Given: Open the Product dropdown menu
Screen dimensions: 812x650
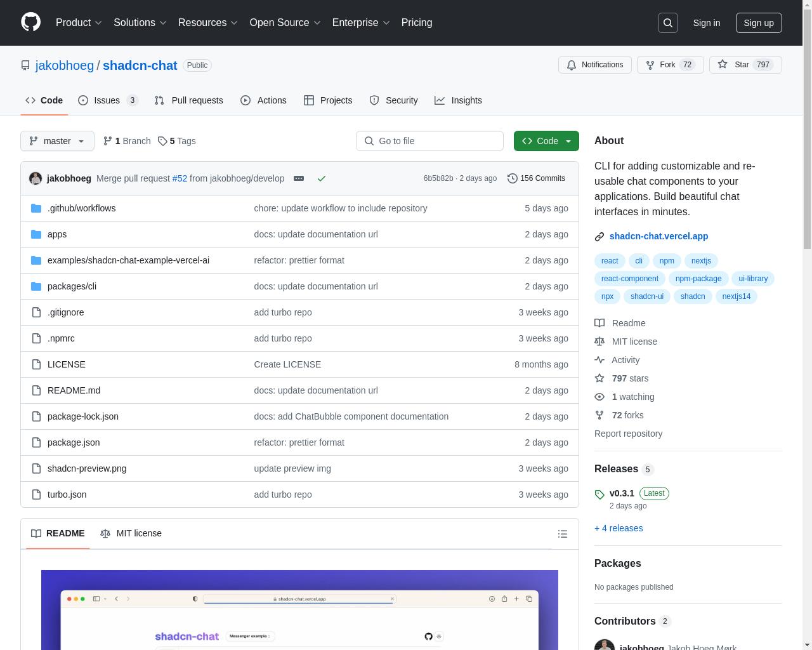Looking at the screenshot, I should (79, 23).
